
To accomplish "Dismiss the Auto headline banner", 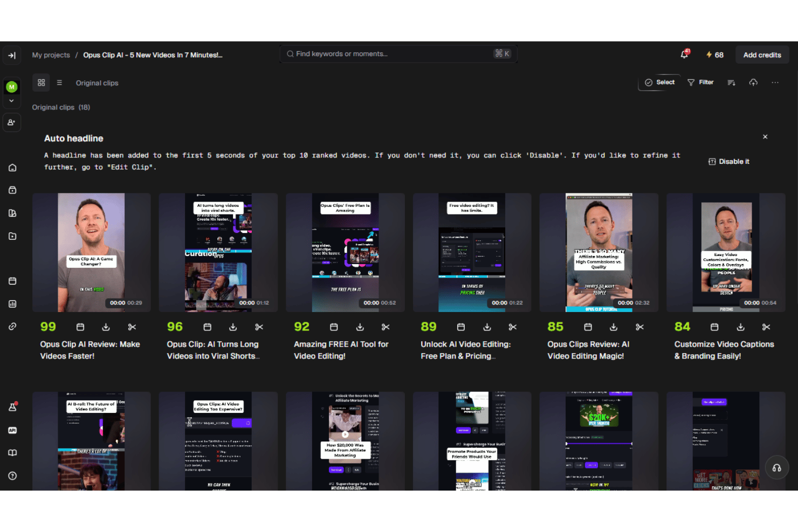I will (x=765, y=137).
